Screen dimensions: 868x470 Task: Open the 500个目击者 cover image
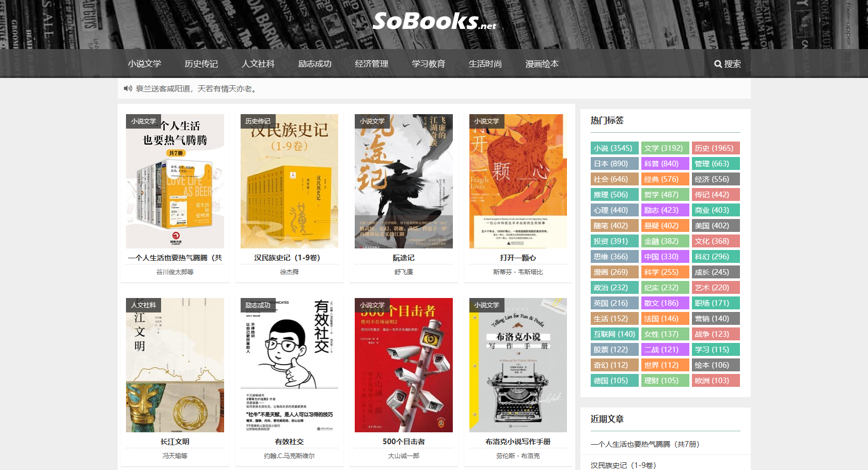[404, 365]
